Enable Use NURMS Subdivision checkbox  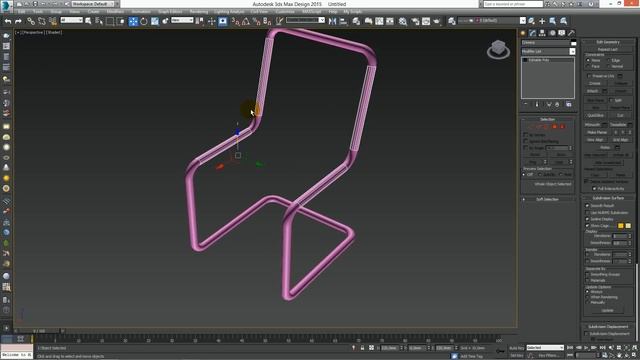click(587, 213)
